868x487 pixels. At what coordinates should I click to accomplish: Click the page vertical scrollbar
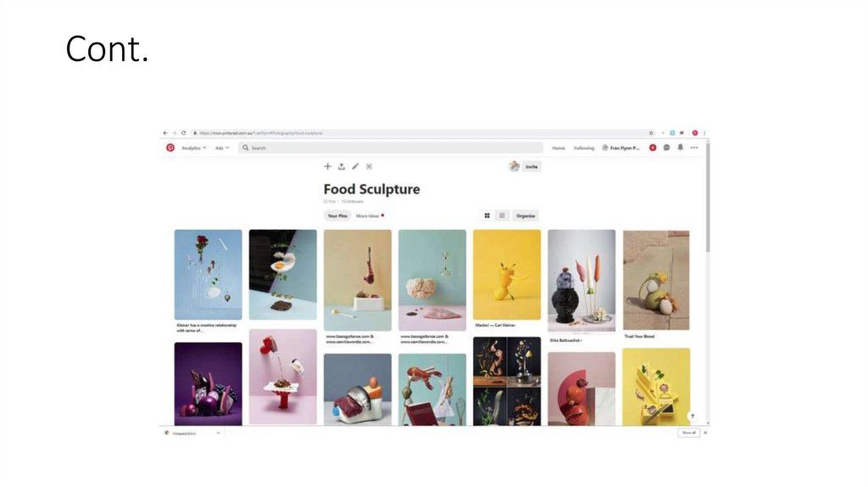click(x=708, y=283)
